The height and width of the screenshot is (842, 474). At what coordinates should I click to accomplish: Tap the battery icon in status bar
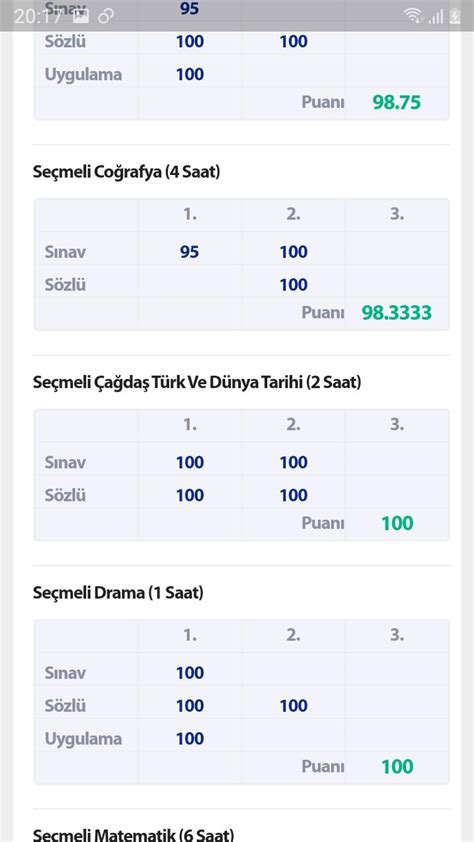pyautogui.click(x=455, y=17)
